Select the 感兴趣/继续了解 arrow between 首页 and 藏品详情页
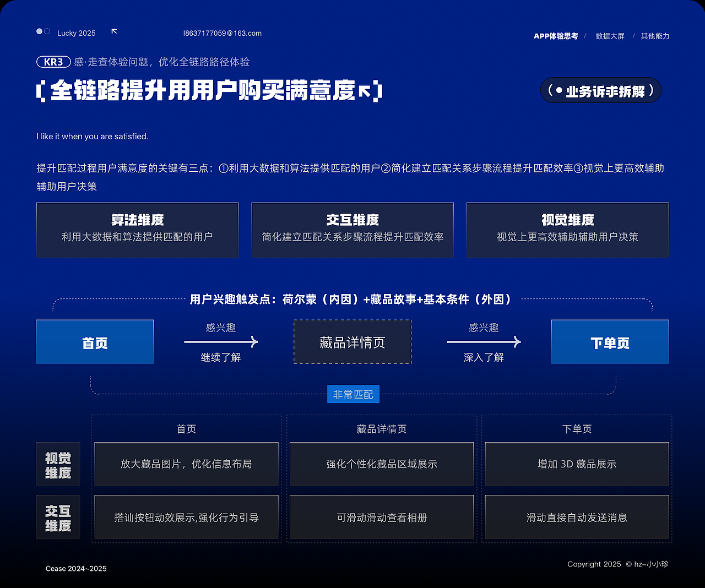 click(220, 342)
